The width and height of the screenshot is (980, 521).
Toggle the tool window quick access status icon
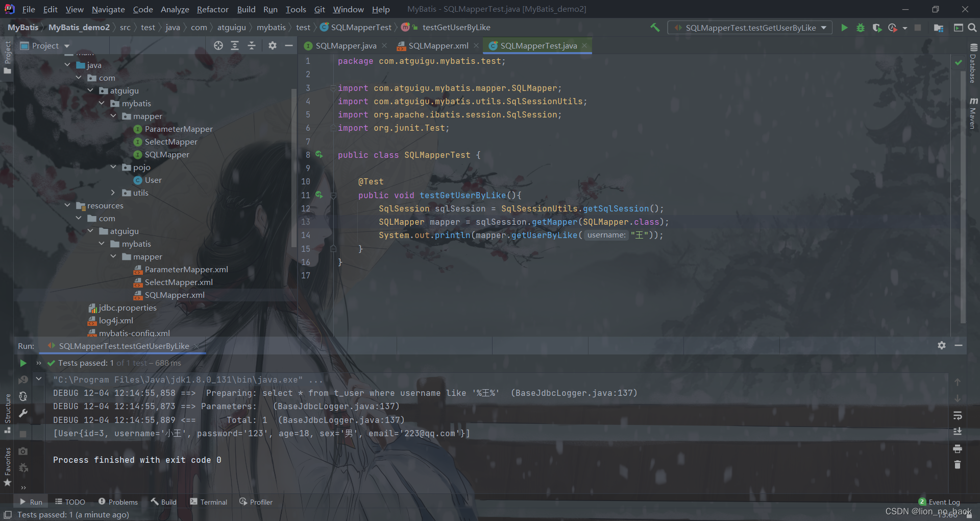click(7, 514)
